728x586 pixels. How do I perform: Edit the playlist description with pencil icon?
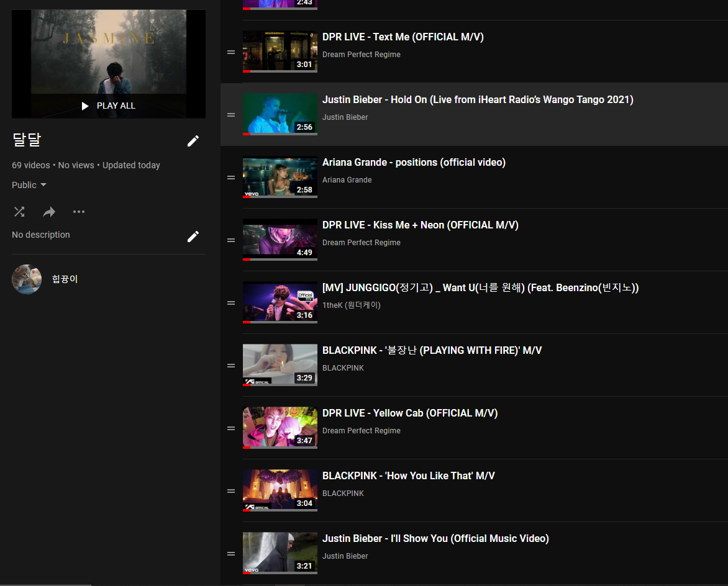[193, 237]
